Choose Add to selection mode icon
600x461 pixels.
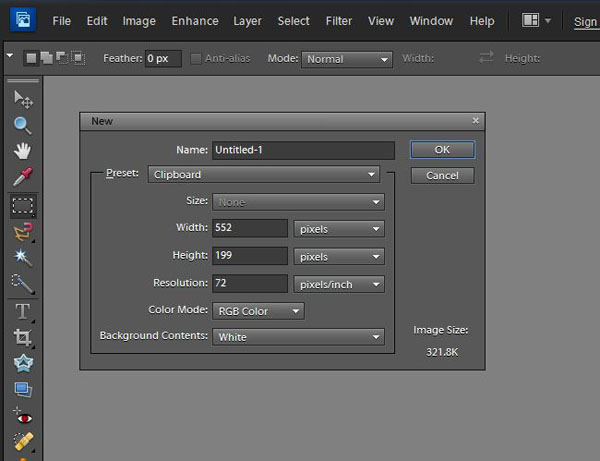pos(47,58)
